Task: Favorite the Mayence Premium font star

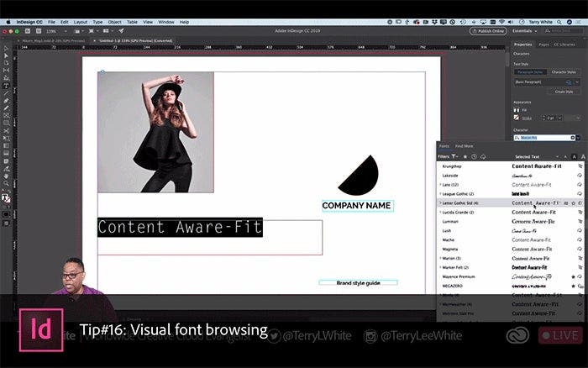Action: point(573,276)
